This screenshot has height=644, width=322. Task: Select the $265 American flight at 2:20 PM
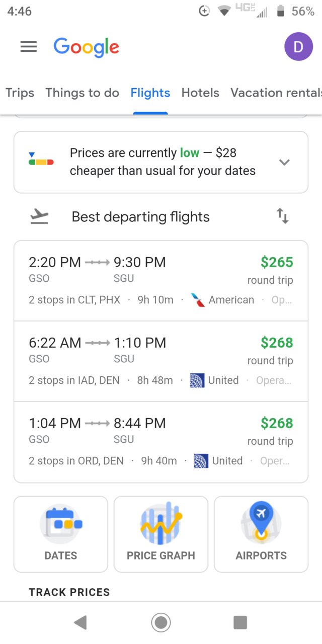(x=161, y=281)
